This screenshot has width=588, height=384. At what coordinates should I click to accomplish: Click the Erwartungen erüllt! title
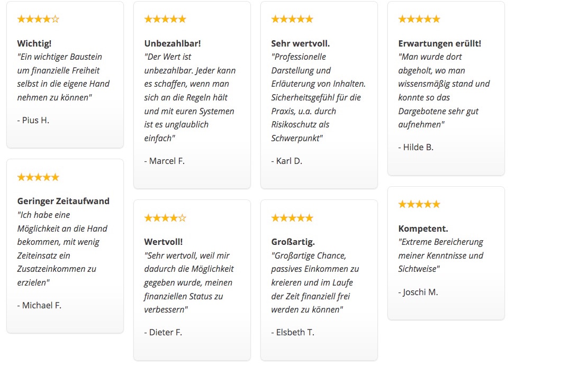(439, 43)
